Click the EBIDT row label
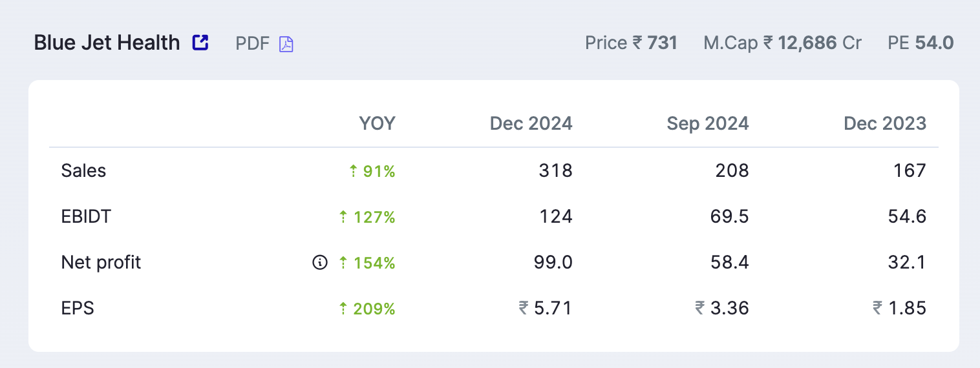The image size is (980, 368). 86,216
